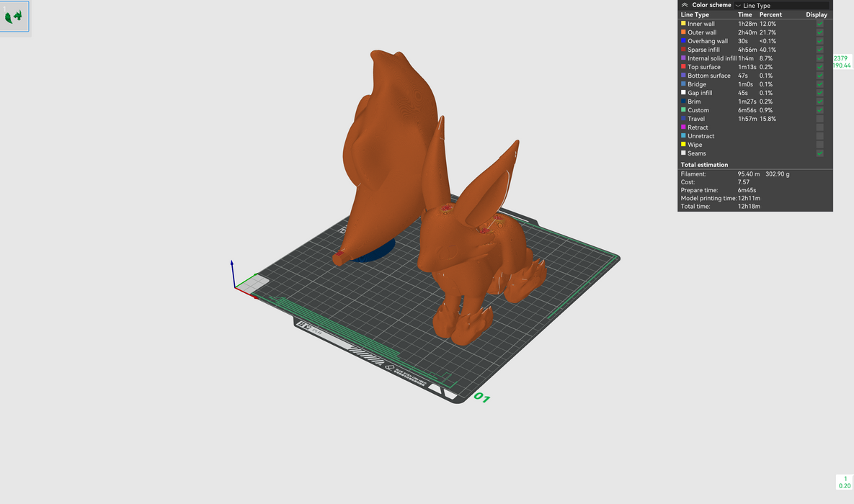Hide Seams by unchecking its checkbox
854x504 pixels.
(x=819, y=153)
